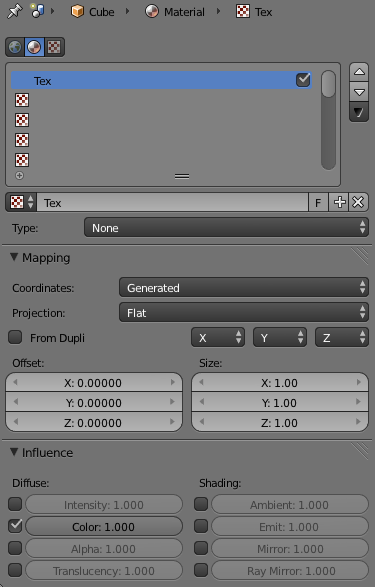Click the Color influence slider
Viewport: 375px width, 587px height.
pyautogui.click(x=104, y=526)
